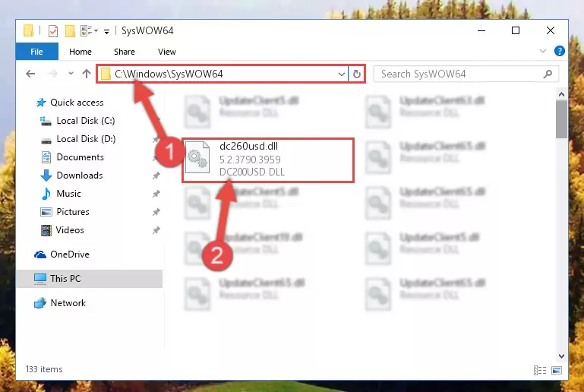Click the Search SysWOW64 box
The height and width of the screenshot is (392, 584).
point(466,74)
